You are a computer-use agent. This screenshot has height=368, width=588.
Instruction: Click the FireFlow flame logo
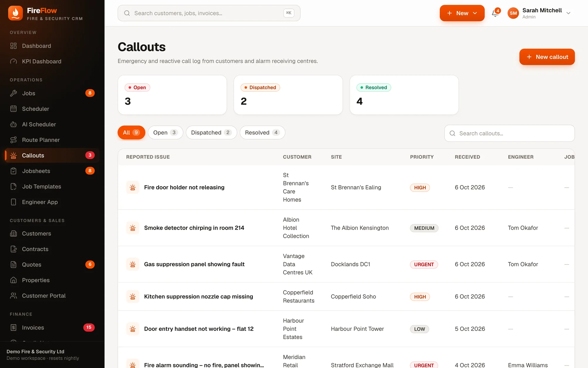pyautogui.click(x=15, y=13)
